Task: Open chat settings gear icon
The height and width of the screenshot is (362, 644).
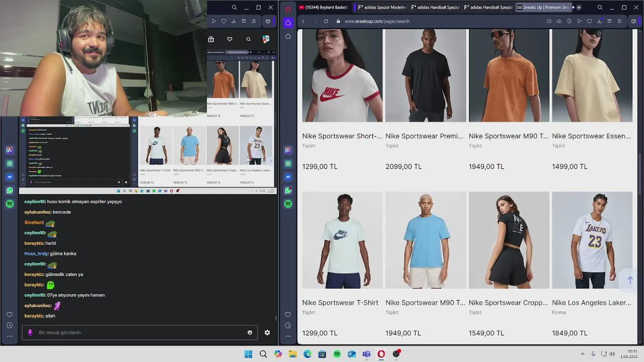Action: pos(267,332)
